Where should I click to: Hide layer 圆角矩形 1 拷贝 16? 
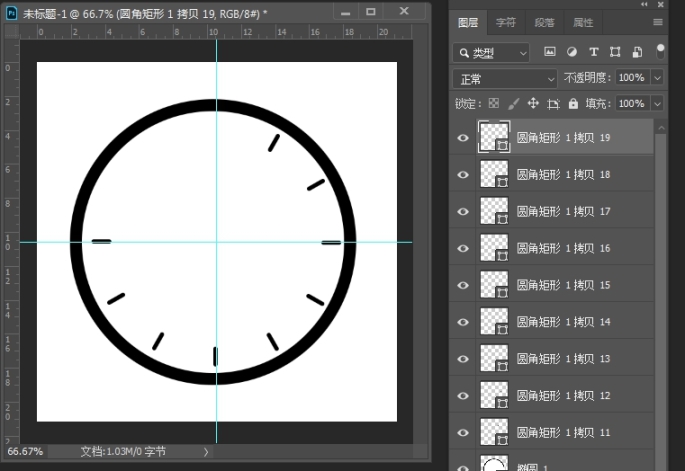pyautogui.click(x=463, y=248)
